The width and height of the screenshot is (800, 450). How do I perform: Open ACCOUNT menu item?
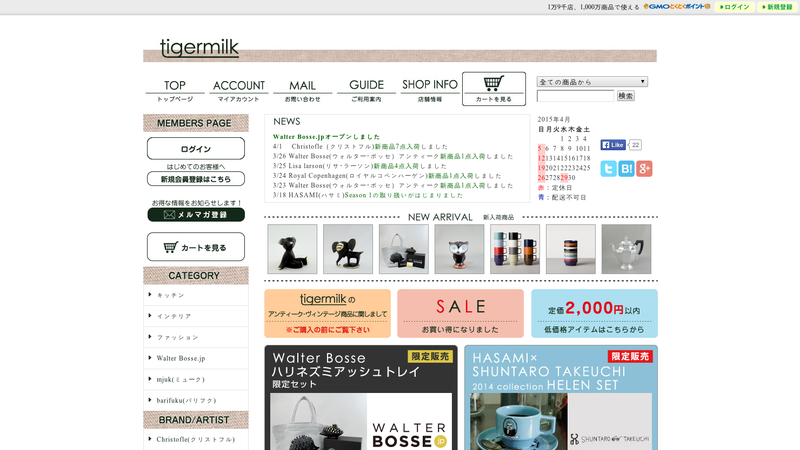(239, 91)
